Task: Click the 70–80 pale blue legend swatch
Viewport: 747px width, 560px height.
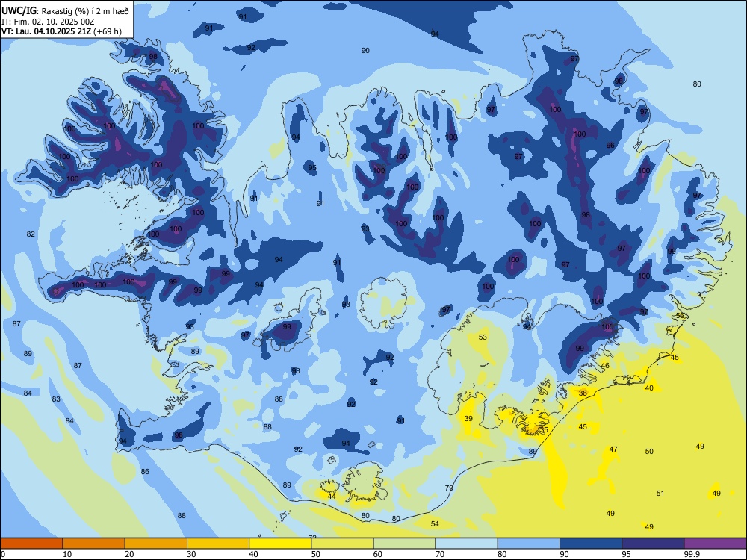Action: pos(466,544)
